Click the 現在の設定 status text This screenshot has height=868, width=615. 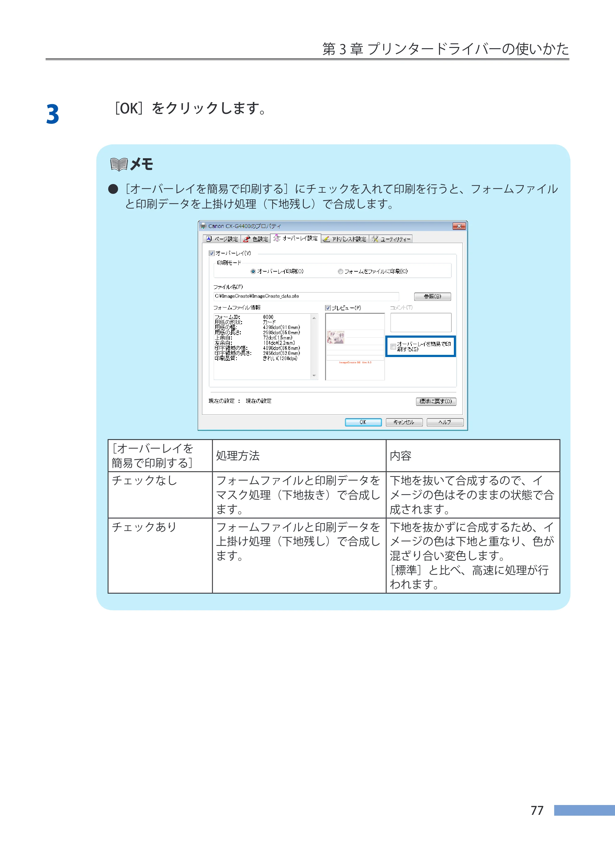coord(240,401)
